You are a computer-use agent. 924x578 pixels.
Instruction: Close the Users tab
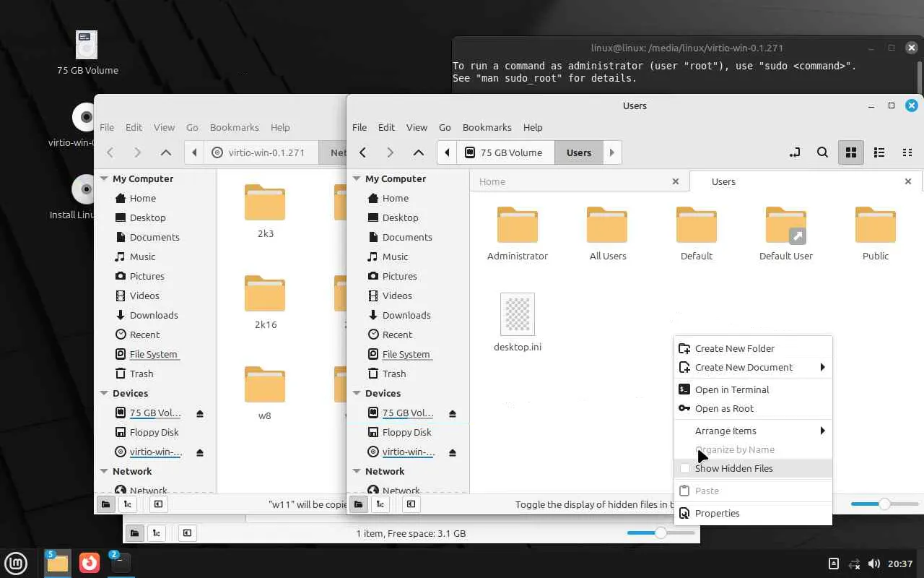[x=908, y=181]
